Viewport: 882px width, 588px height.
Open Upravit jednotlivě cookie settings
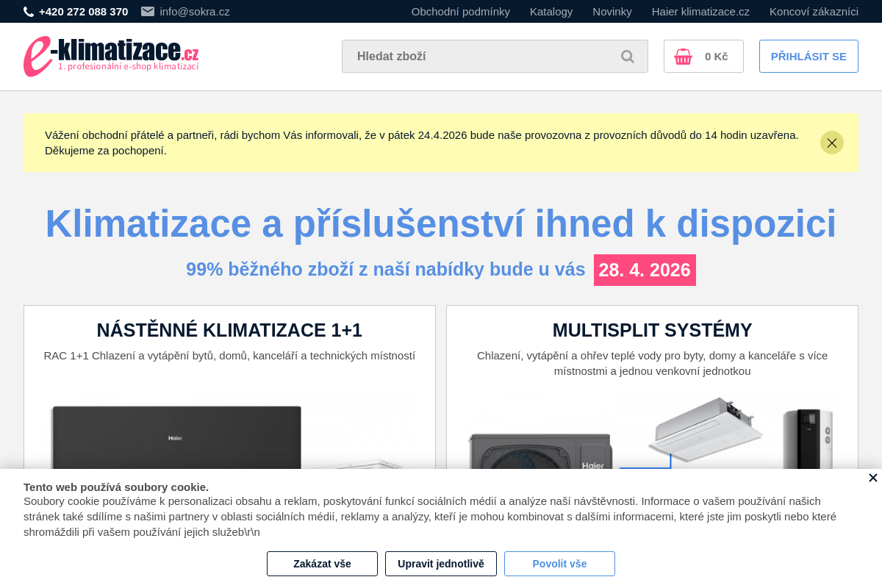pyautogui.click(x=440, y=563)
